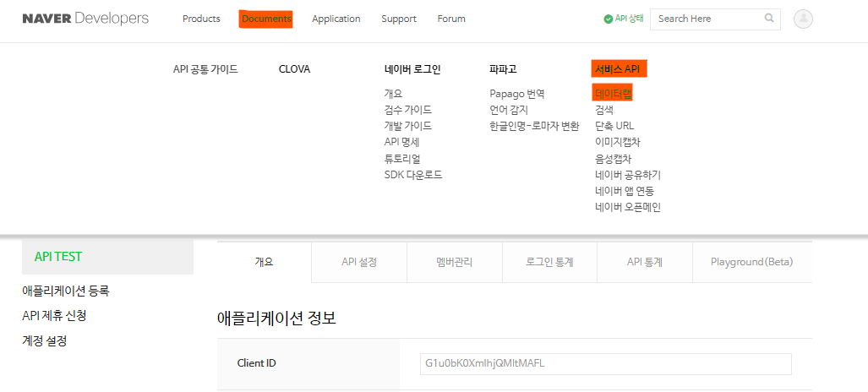Select 튜토리얼 link

402,159
